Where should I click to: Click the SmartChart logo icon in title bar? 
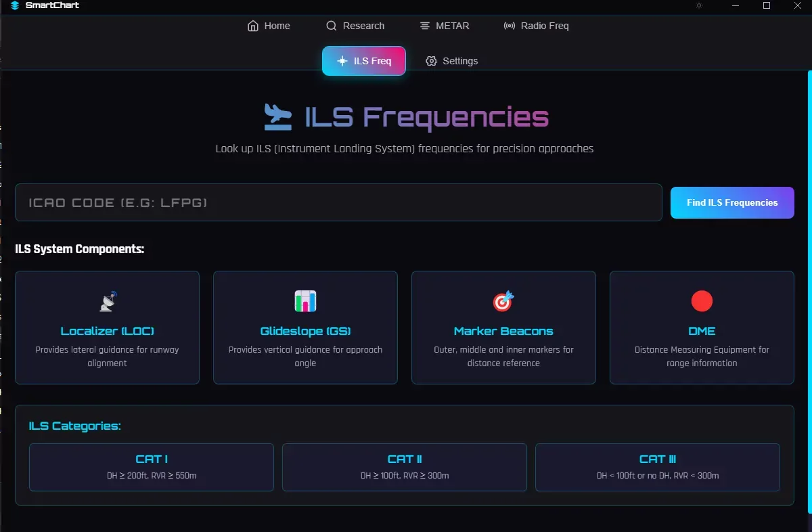click(15, 5)
